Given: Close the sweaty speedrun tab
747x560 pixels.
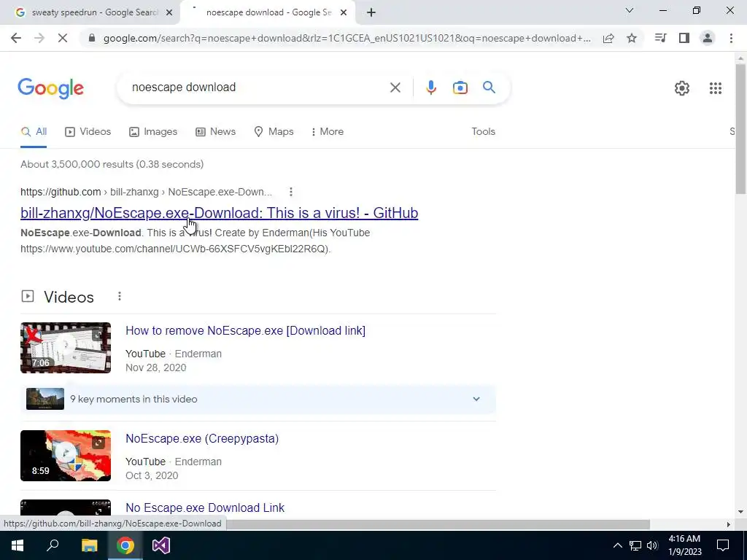Looking at the screenshot, I should pyautogui.click(x=169, y=13).
